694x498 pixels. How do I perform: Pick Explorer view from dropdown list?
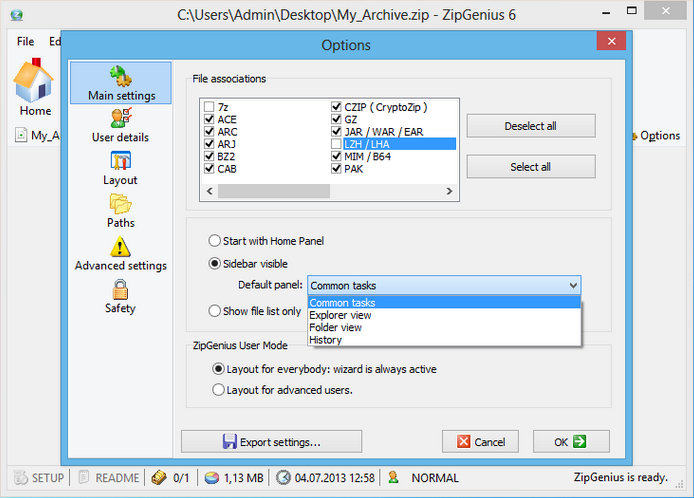444,315
